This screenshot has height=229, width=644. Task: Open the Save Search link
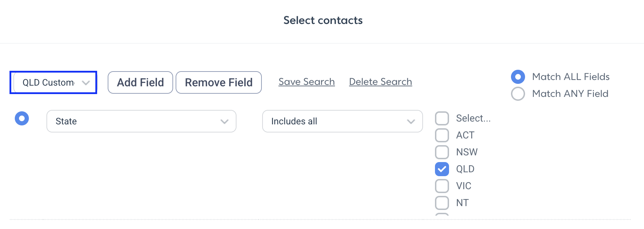(x=307, y=82)
